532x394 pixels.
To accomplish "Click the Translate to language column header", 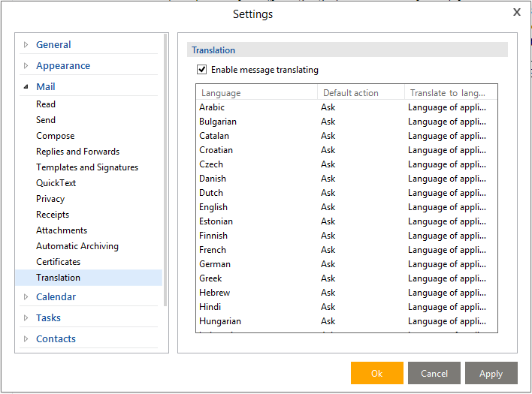I will coord(451,93).
